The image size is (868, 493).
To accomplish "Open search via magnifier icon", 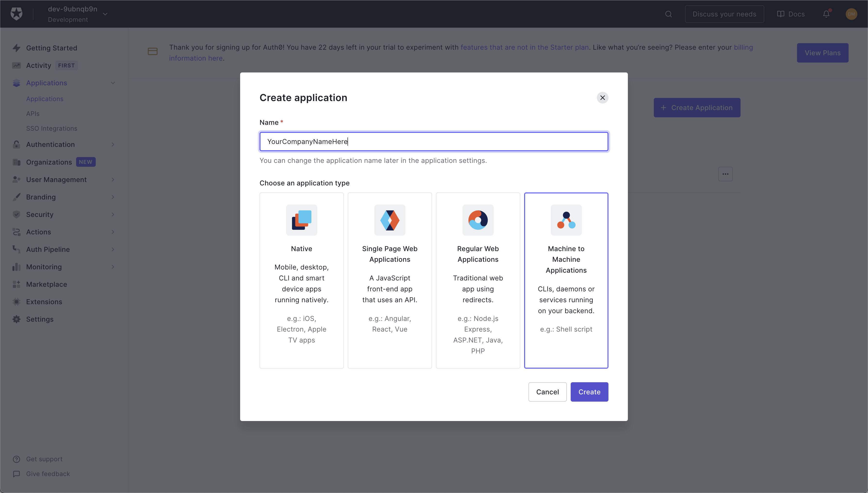I will [668, 14].
